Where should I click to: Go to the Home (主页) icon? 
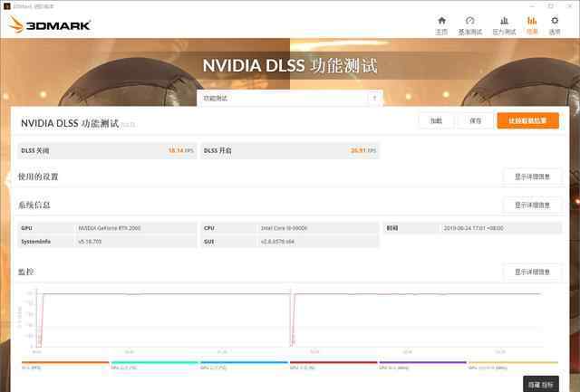pos(441,25)
